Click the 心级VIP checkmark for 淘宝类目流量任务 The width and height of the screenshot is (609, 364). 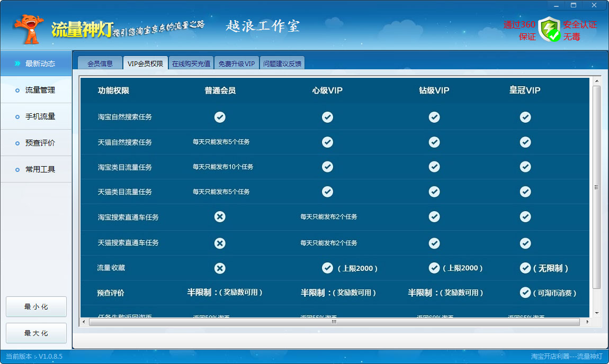tap(327, 167)
